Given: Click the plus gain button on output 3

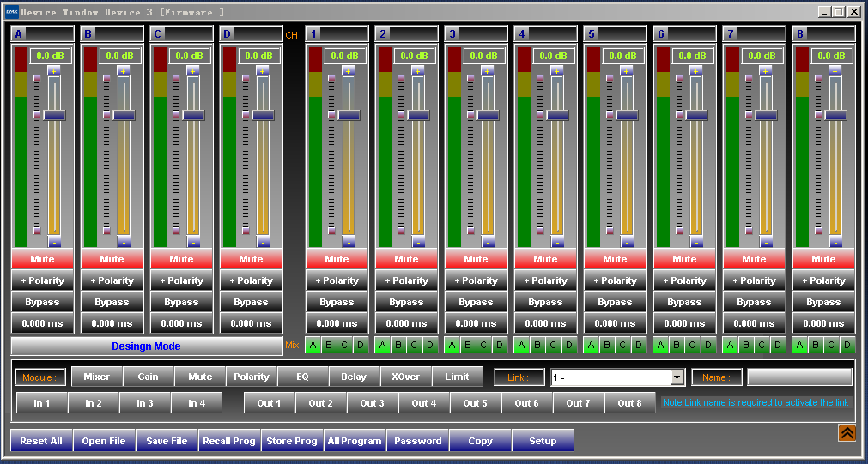Looking at the screenshot, I should (x=487, y=71).
